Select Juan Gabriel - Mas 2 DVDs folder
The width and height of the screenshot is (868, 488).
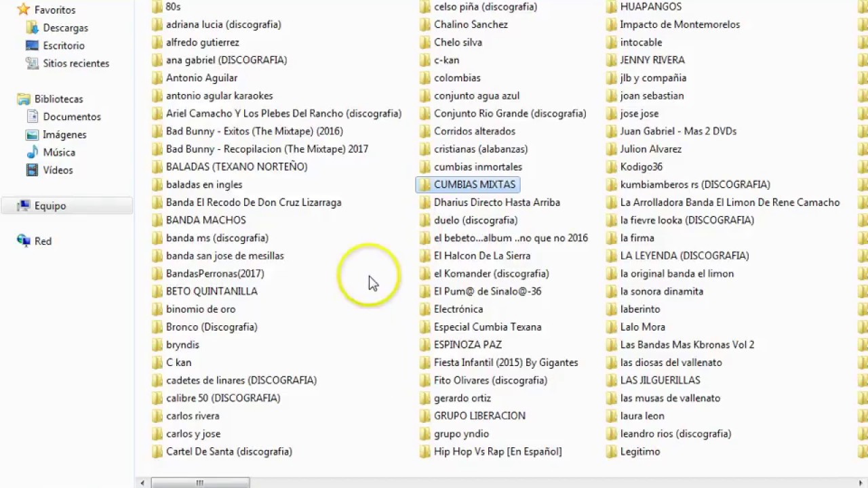coord(678,131)
